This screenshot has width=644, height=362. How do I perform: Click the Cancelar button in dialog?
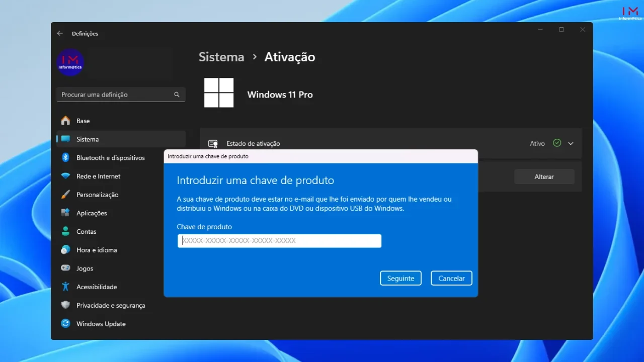pos(451,278)
